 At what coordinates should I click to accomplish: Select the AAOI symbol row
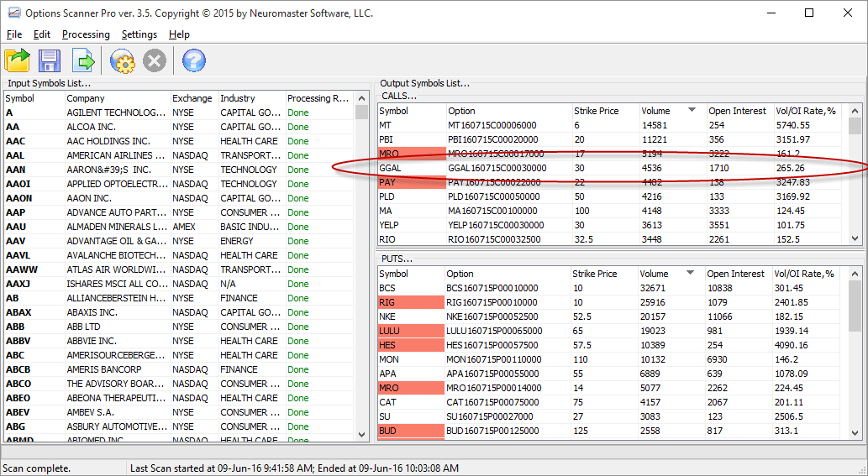tap(179, 184)
